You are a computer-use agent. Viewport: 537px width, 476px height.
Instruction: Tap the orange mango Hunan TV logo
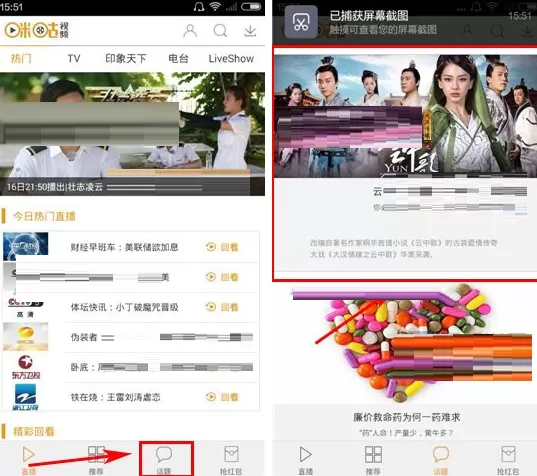tap(26, 337)
